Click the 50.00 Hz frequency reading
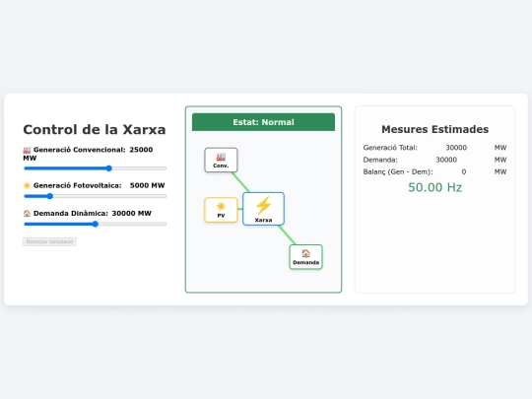The image size is (532, 399). point(435,187)
